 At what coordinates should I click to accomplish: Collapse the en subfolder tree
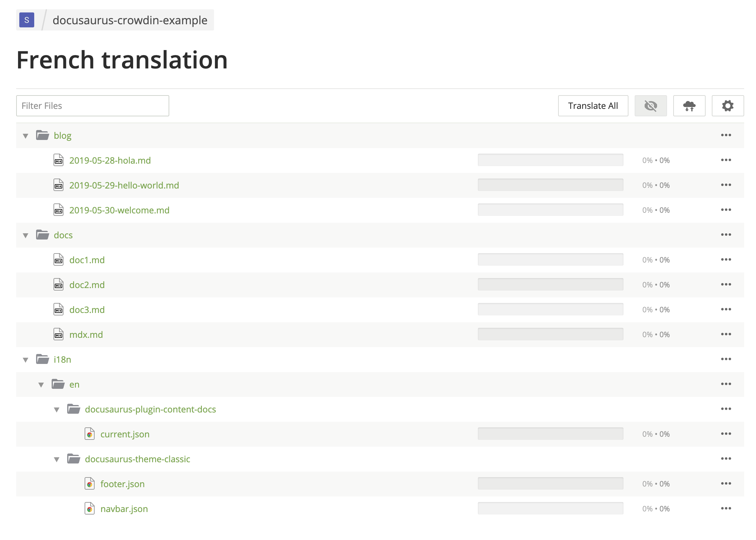tap(41, 384)
